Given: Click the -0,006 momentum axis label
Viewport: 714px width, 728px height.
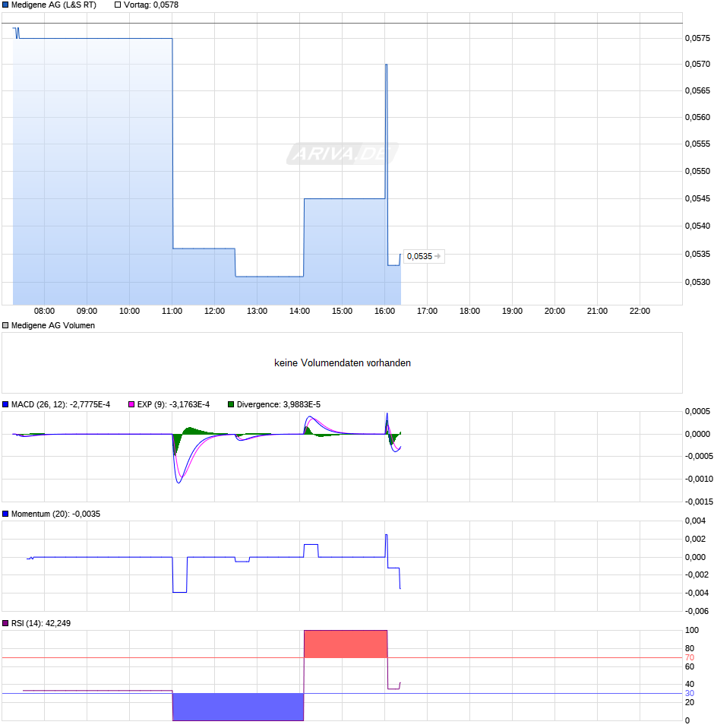Looking at the screenshot, I should tap(697, 611).
